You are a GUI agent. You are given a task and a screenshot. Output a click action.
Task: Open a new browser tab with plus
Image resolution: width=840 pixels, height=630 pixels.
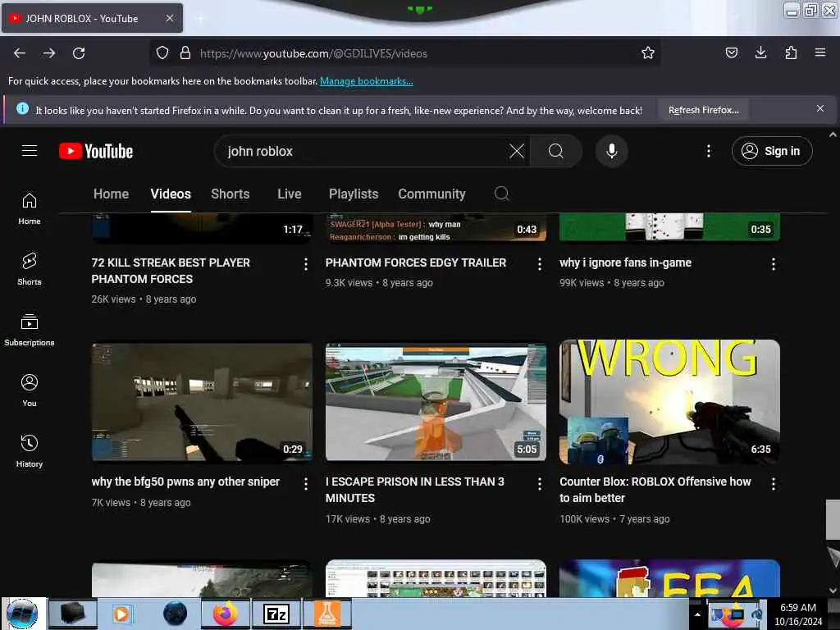[200, 18]
